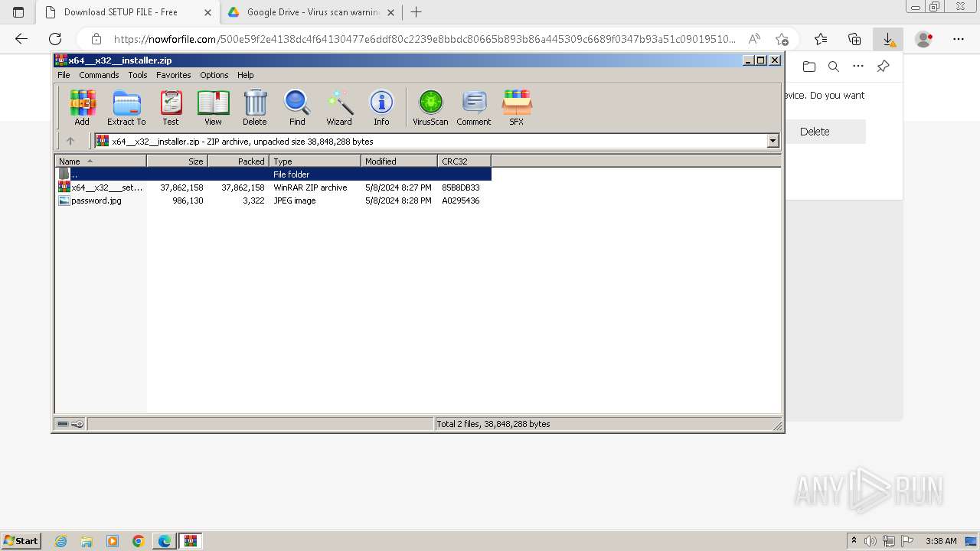Click the Comment toolbar icon

point(474,107)
